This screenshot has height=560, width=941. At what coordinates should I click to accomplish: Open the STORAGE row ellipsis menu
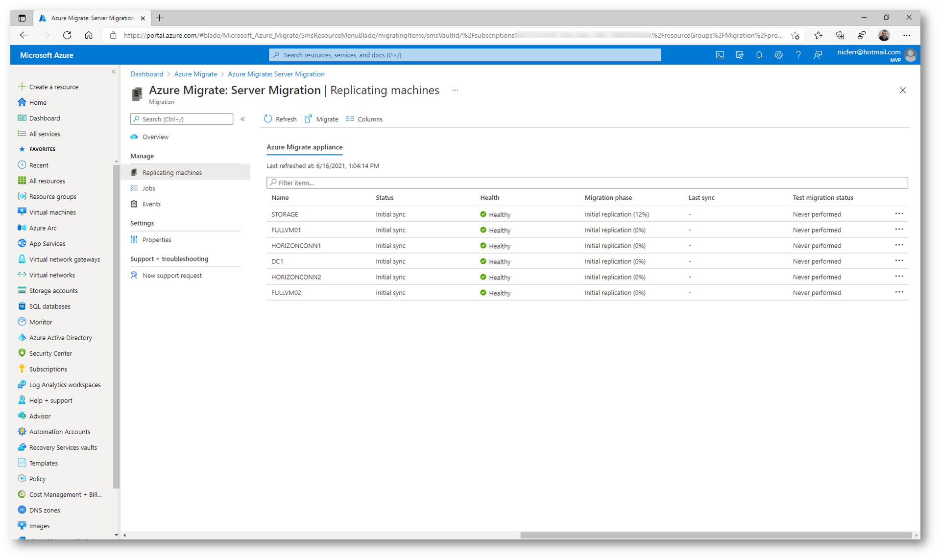pyautogui.click(x=899, y=214)
